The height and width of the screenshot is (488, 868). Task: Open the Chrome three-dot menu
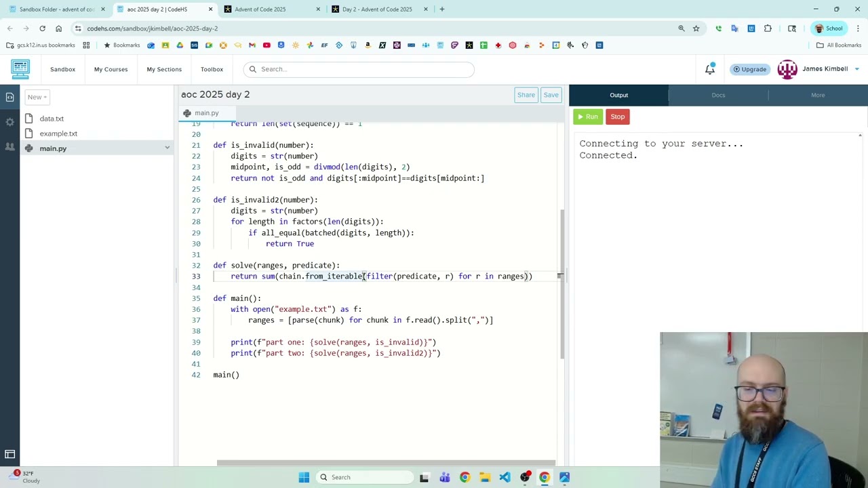858,28
